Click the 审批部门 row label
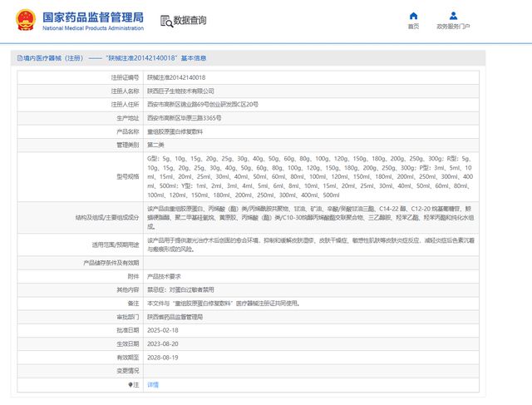 [x=128, y=317]
